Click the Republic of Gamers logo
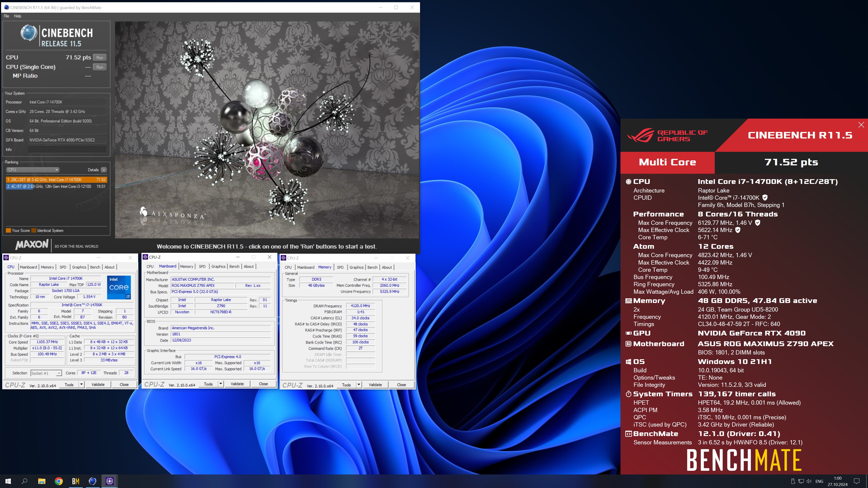This screenshot has width=868, height=488. [x=667, y=136]
